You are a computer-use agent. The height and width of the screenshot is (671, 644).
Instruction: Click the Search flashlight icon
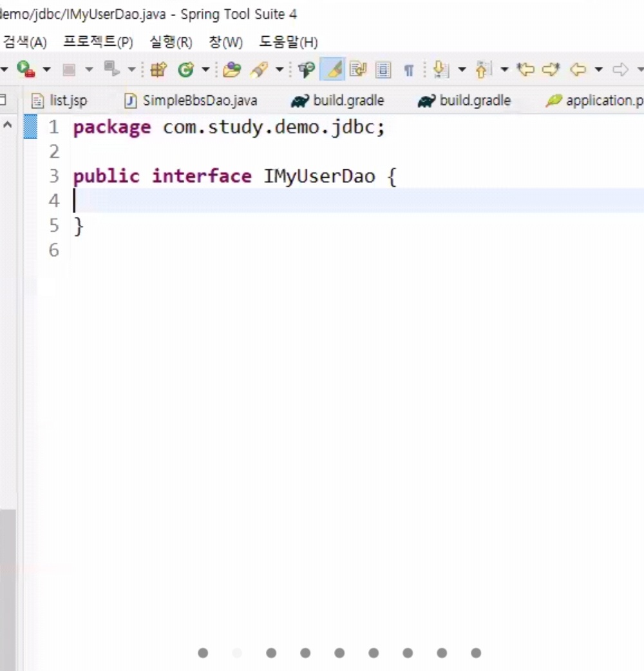point(307,70)
